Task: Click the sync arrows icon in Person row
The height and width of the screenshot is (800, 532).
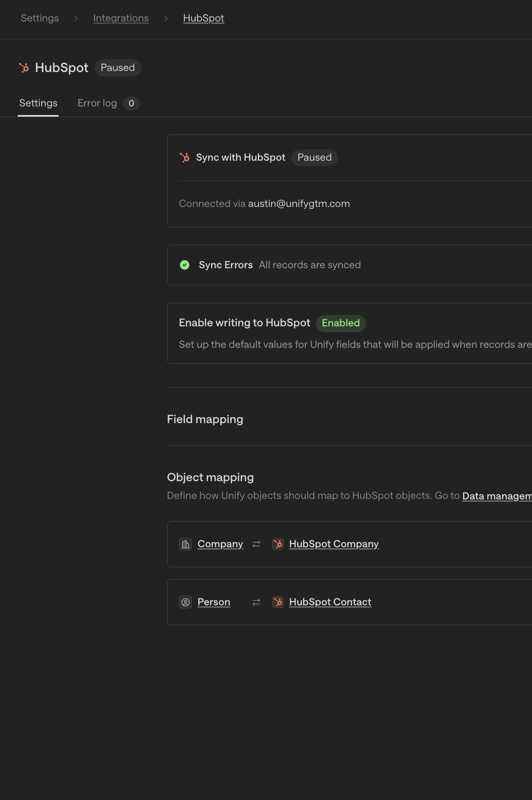Action: click(256, 602)
